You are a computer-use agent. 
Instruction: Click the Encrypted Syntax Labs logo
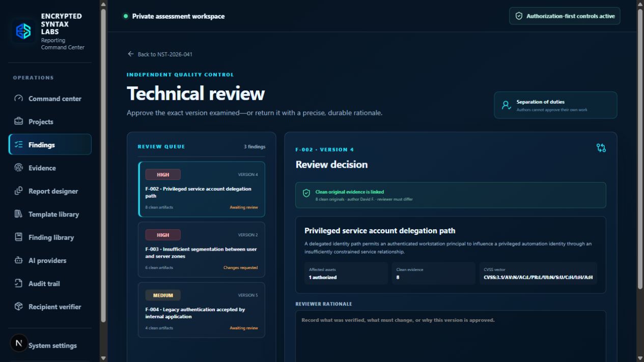(x=23, y=32)
